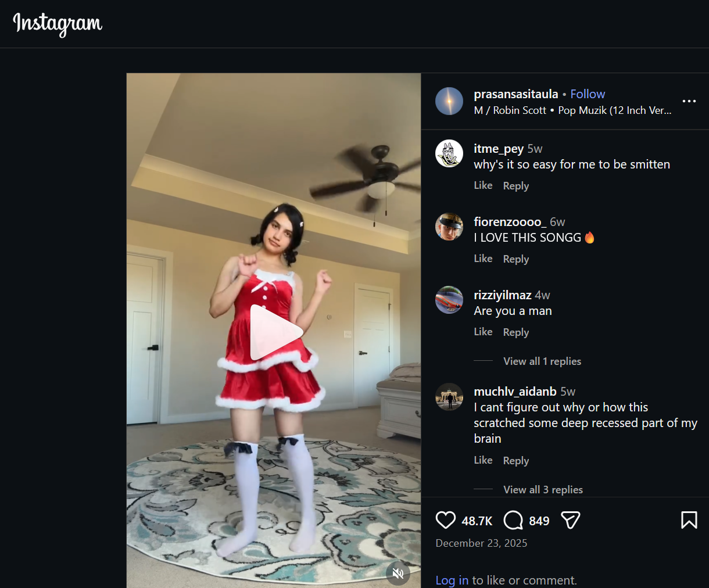
Task: Click the heart like icon
Action: [446, 520]
